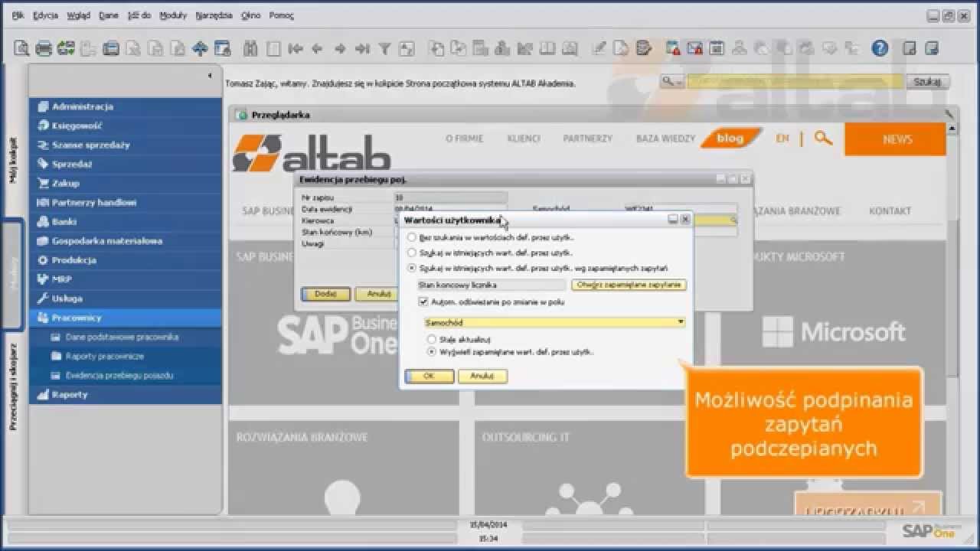Screen dimensions: 980x551
Task: Click 'Otwórz zapamiętane zapytanie' button
Action: [629, 285]
